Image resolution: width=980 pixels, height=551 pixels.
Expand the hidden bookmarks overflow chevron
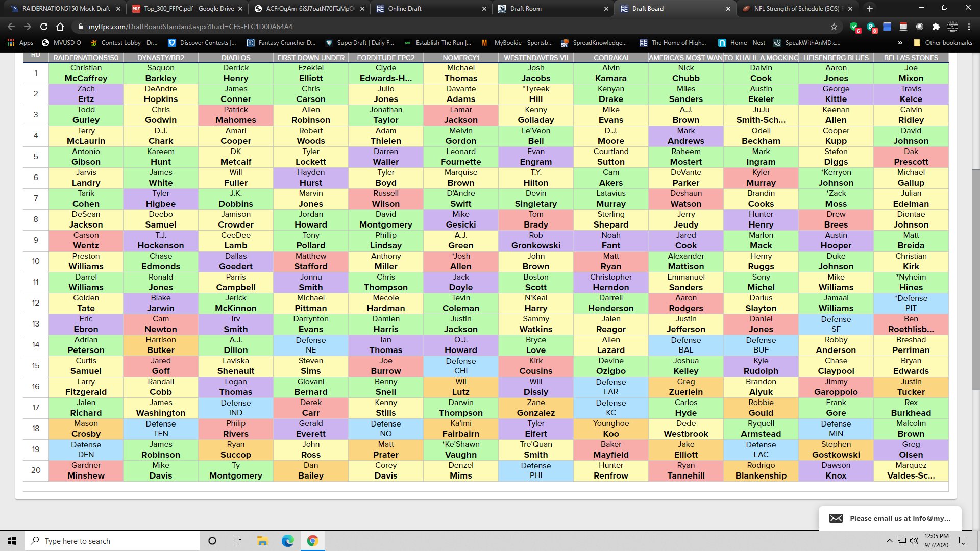tap(900, 43)
